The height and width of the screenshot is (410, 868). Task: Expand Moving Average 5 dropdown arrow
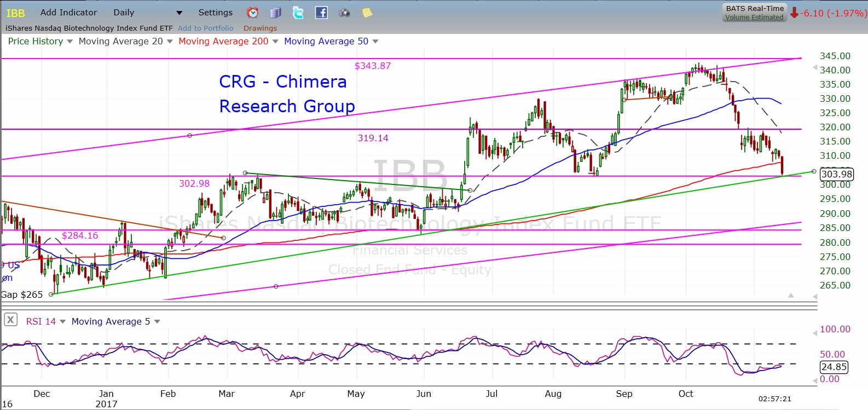click(157, 322)
